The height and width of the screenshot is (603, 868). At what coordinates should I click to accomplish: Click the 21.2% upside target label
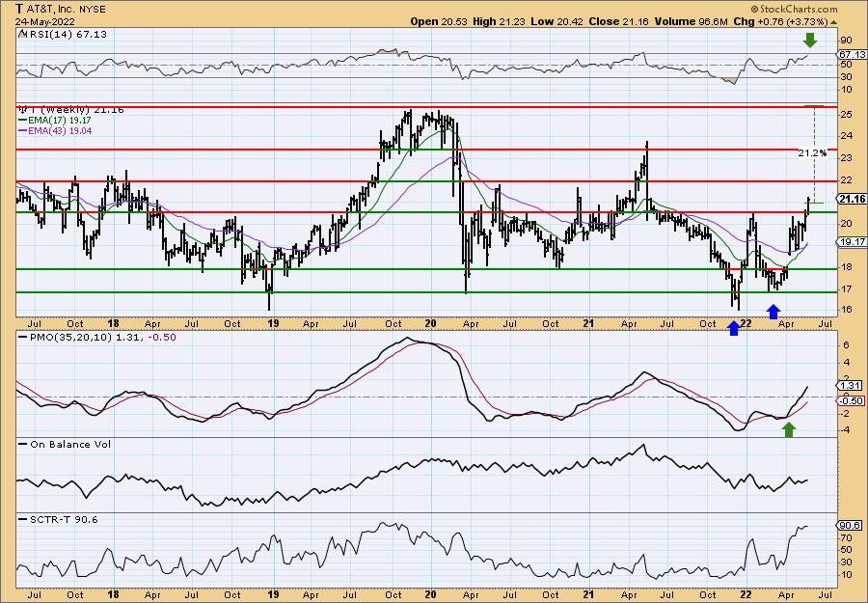point(812,153)
